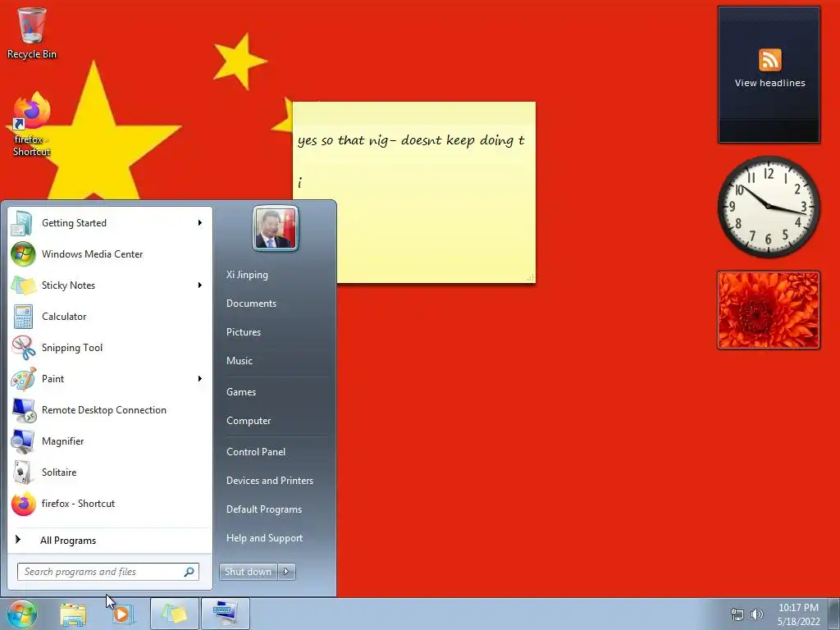
Task: Click the analog clock gadget
Action: point(768,207)
